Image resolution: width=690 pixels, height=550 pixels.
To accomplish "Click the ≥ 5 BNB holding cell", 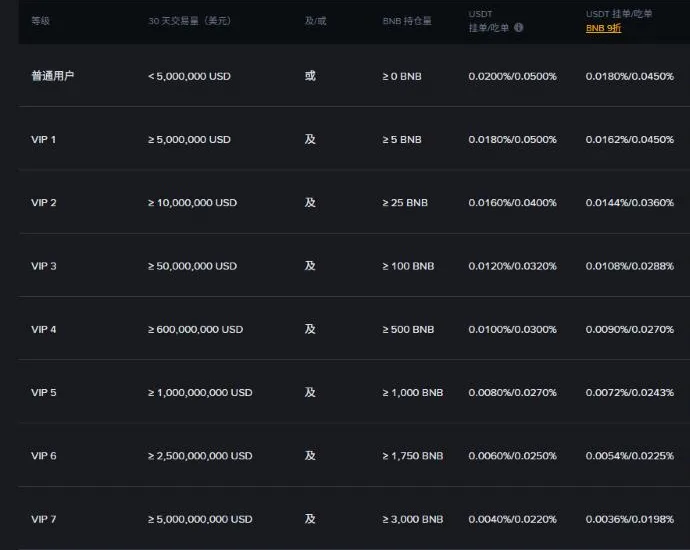I will [402, 139].
